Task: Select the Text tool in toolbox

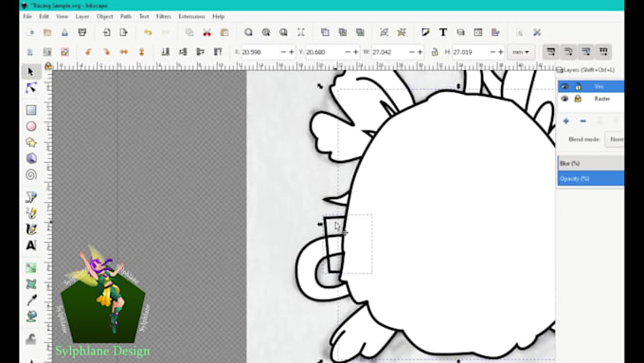Action: (31, 245)
